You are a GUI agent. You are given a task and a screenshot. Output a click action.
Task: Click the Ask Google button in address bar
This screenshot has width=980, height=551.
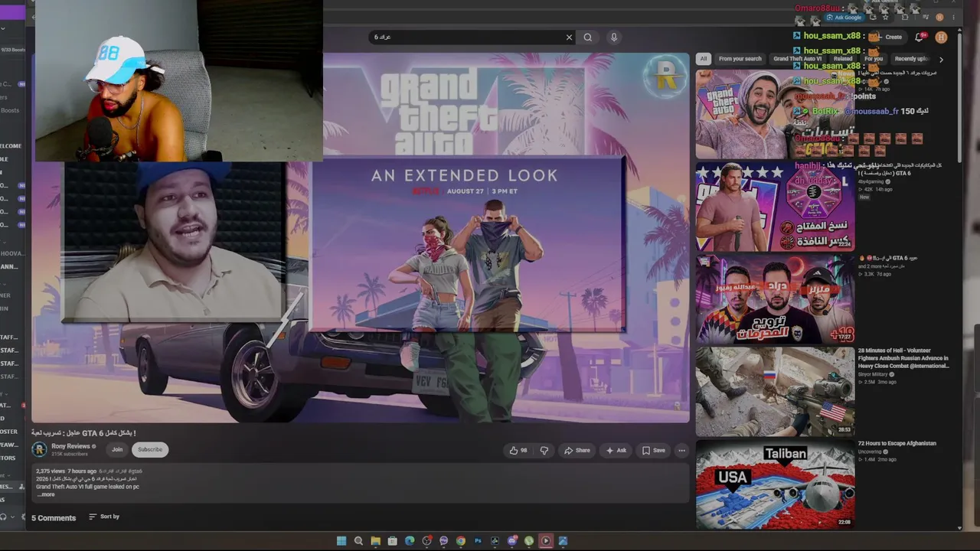(x=844, y=18)
